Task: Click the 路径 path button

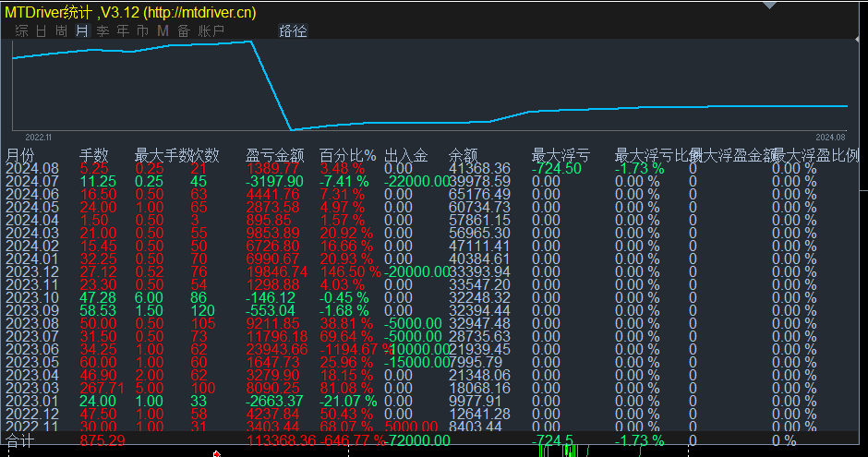Action: click(293, 31)
